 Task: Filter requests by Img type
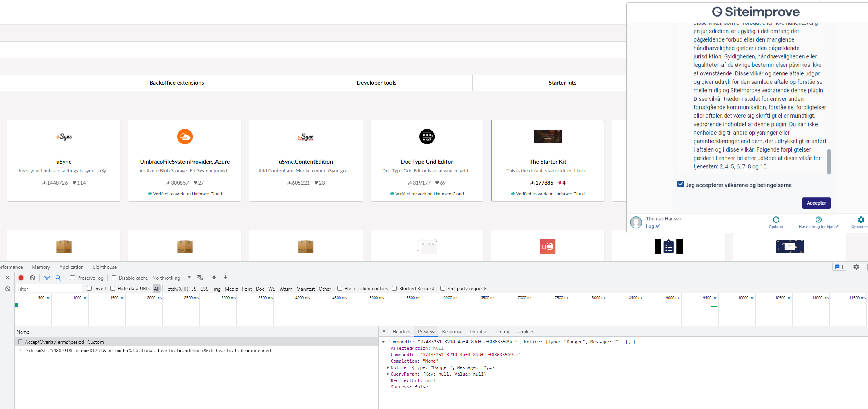tap(216, 289)
